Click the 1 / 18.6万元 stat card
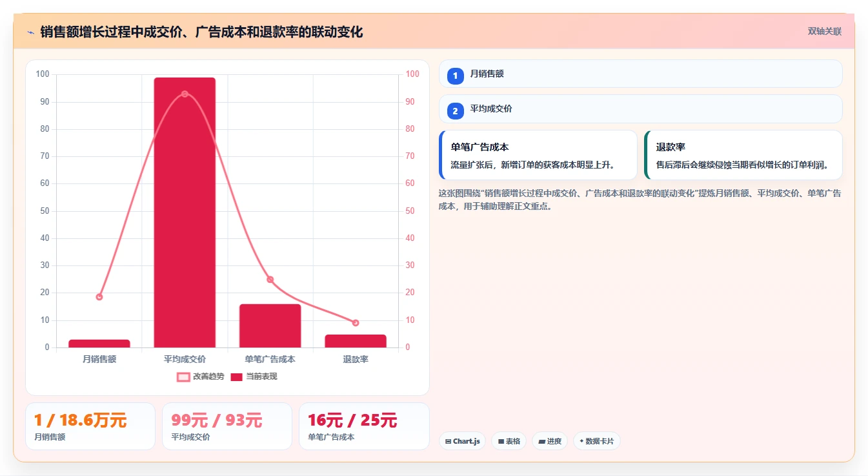Image resolution: width=868 pixels, height=476 pixels. coord(90,426)
